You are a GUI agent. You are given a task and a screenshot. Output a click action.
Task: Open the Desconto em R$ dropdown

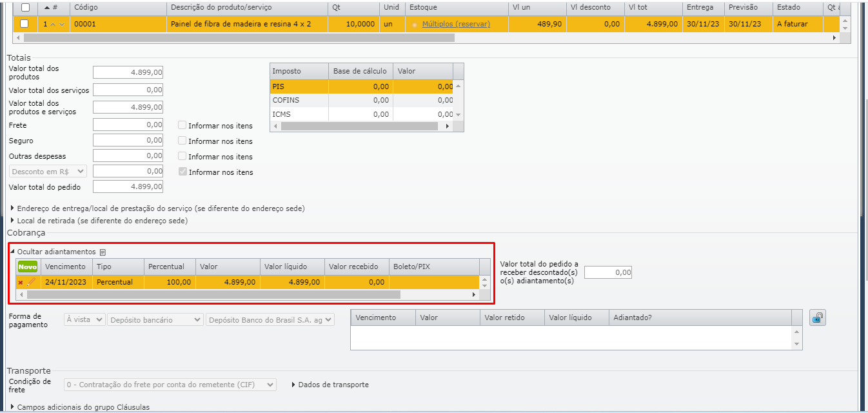point(48,172)
